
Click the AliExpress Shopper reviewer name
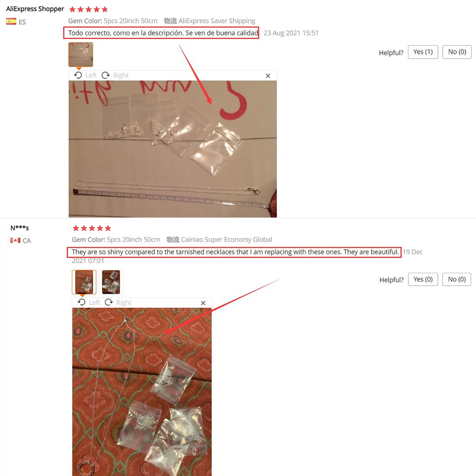[x=35, y=9]
